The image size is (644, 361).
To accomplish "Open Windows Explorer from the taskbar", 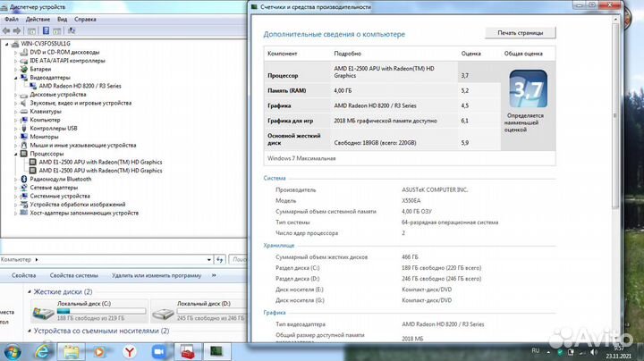I will tap(71, 352).
